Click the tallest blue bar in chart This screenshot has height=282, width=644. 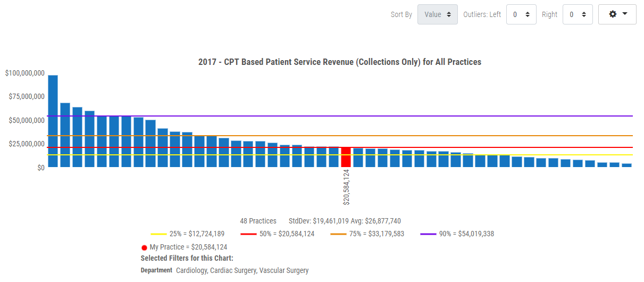click(53, 121)
